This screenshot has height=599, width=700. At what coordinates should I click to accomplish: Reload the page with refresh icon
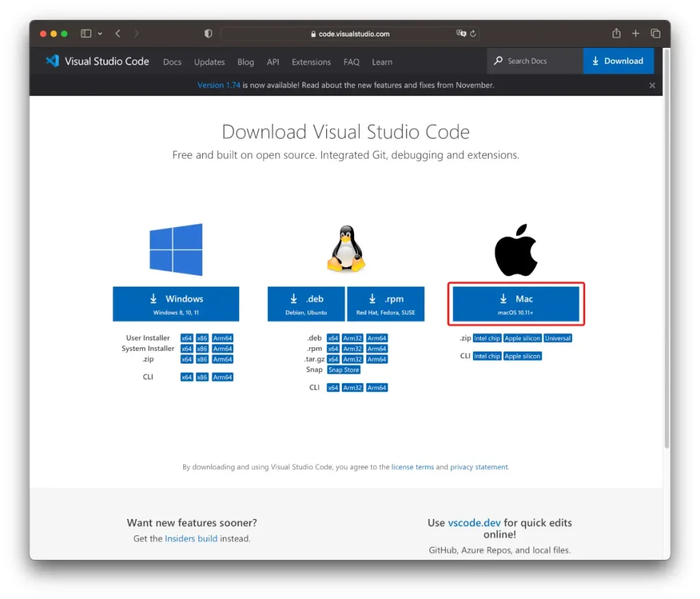point(472,34)
